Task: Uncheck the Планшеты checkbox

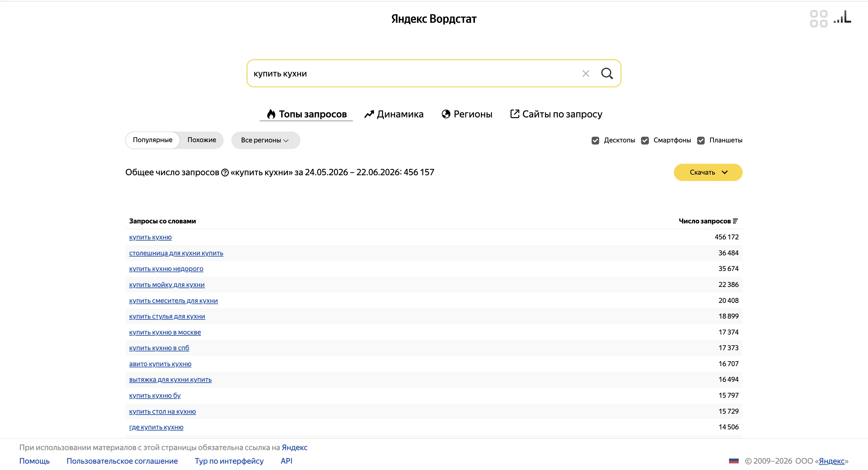Action: click(x=701, y=140)
